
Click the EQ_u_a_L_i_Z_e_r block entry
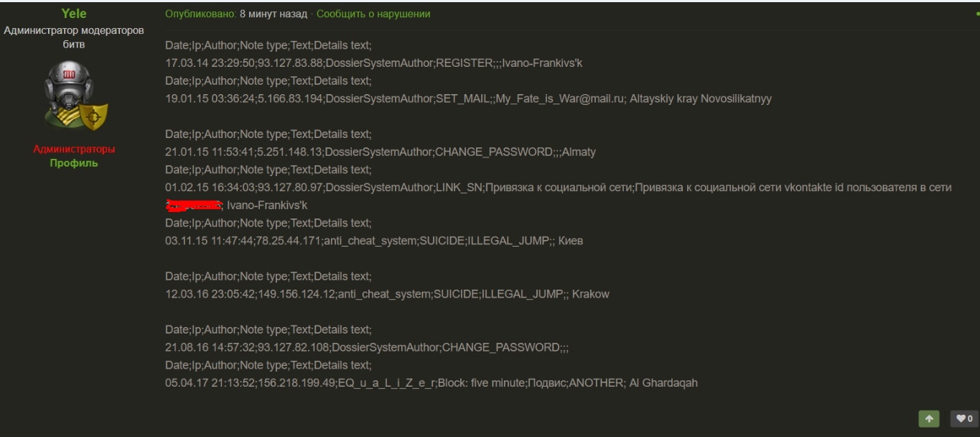(431, 383)
